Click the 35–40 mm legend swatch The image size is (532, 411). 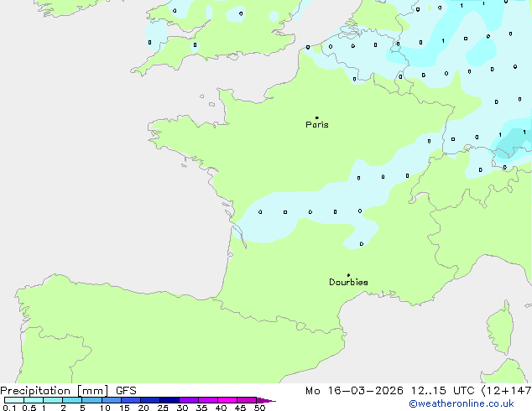[x=207, y=400]
